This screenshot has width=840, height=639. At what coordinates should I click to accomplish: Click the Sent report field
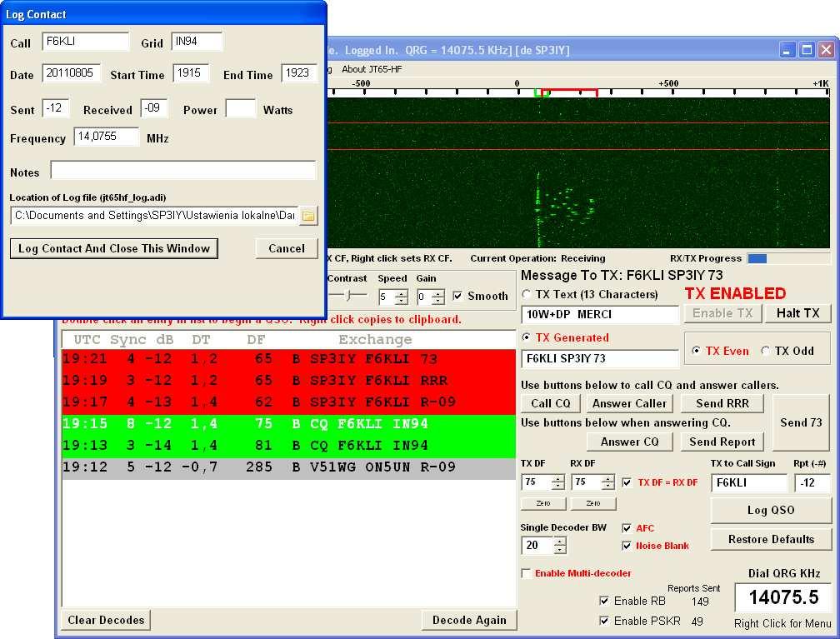(56, 108)
